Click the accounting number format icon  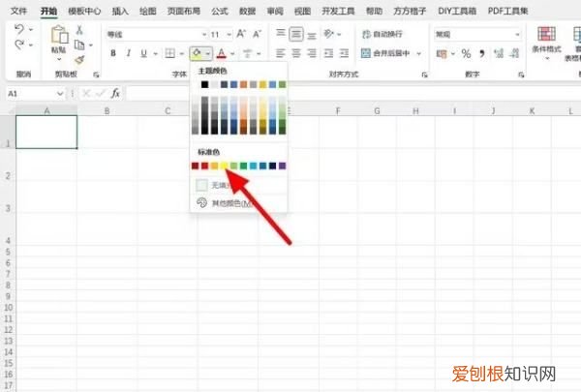442,54
